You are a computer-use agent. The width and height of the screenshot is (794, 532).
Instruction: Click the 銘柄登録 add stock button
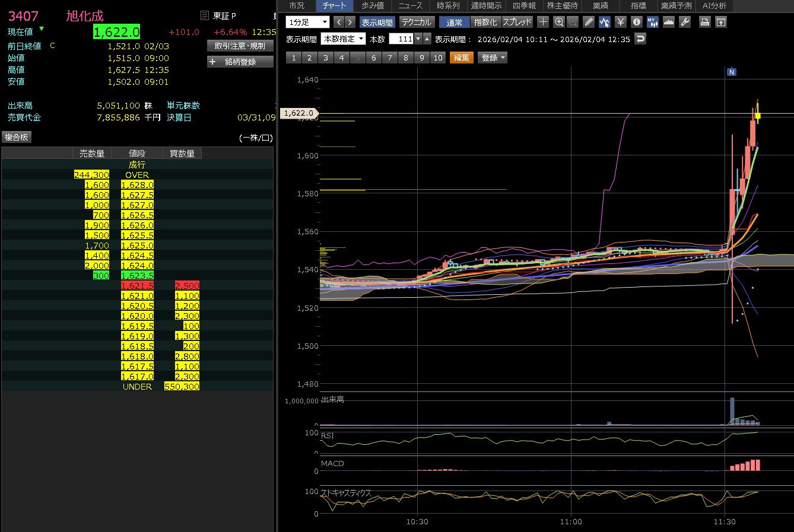tap(240, 62)
